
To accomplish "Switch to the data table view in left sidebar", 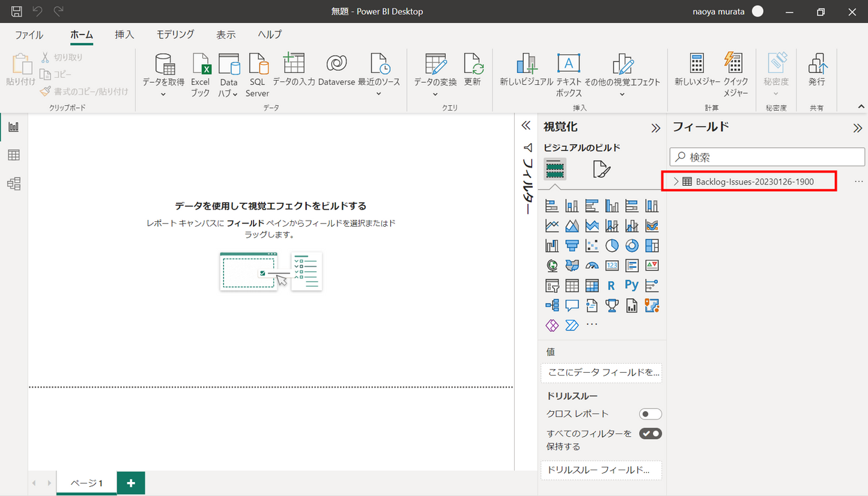I will pos(13,155).
